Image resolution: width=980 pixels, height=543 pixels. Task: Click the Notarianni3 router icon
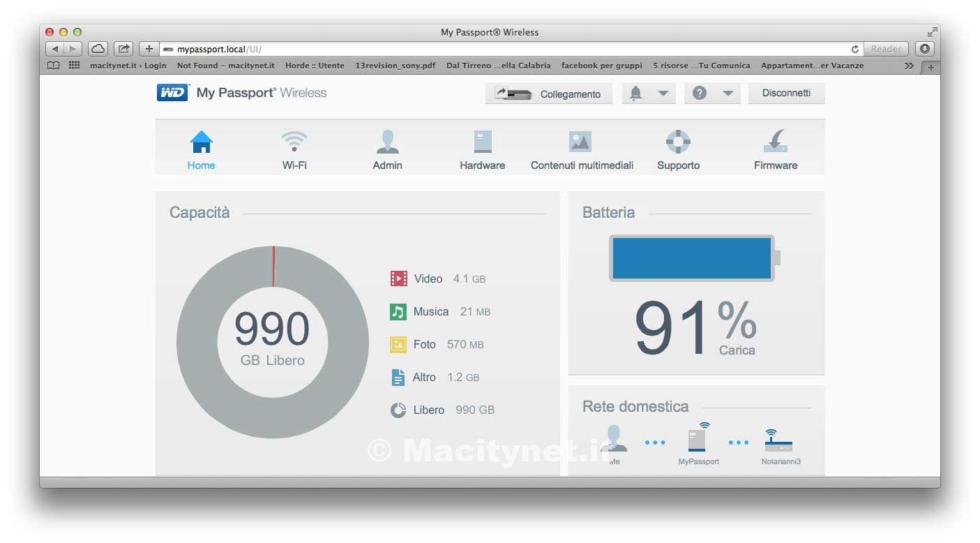coord(778,440)
